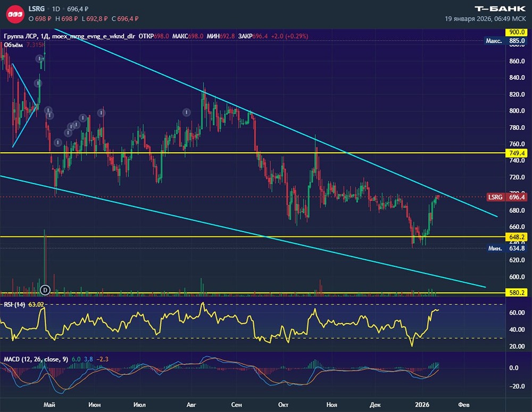Click the Макс. 885.0 price label
The height and width of the screenshot is (412, 532).
click(x=505, y=41)
